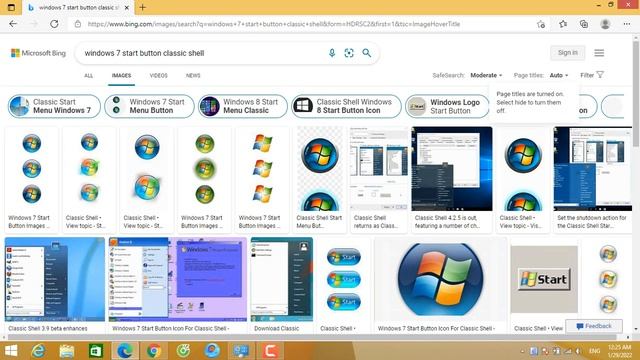Open Collections icon in toolbar
The image size is (640, 360).
[x=584, y=24]
